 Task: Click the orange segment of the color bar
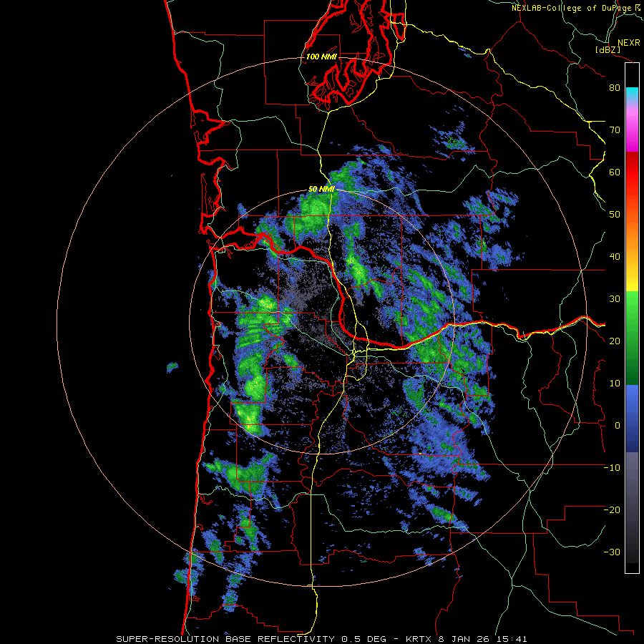pyautogui.click(x=632, y=234)
